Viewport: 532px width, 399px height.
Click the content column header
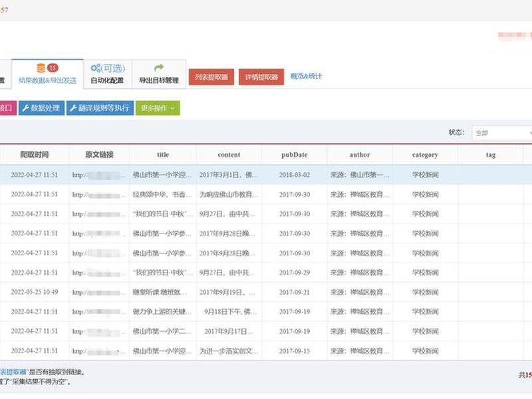tap(229, 155)
